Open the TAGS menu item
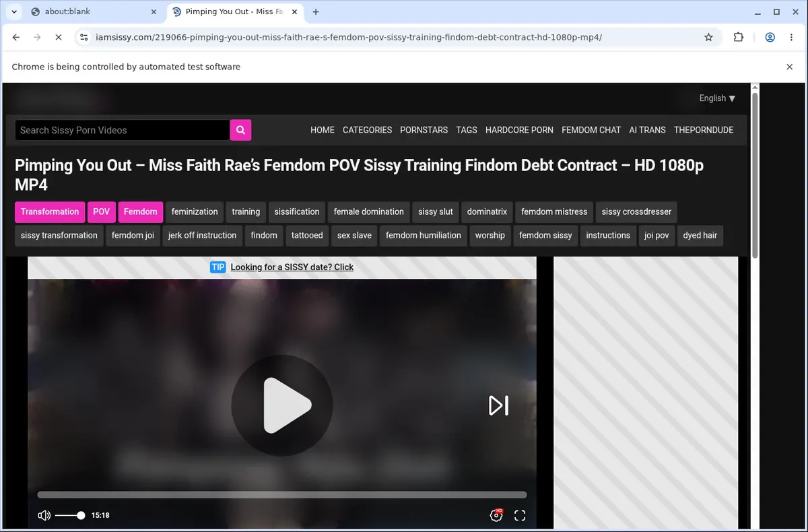This screenshot has width=808, height=532. pyautogui.click(x=467, y=130)
